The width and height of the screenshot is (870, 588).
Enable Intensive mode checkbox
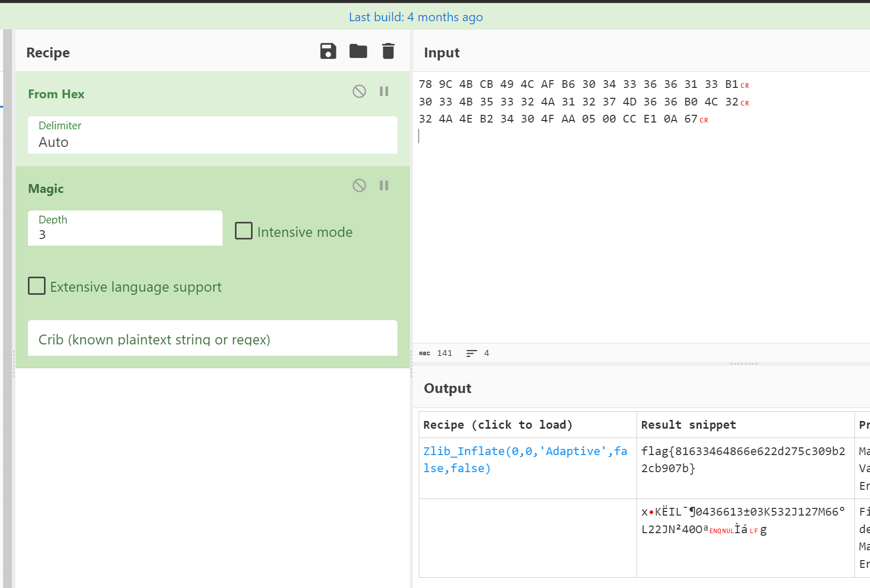(x=244, y=231)
